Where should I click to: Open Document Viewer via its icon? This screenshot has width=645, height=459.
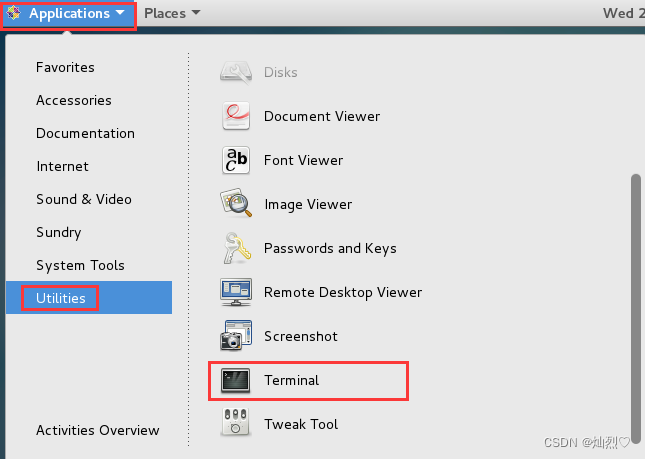236,116
